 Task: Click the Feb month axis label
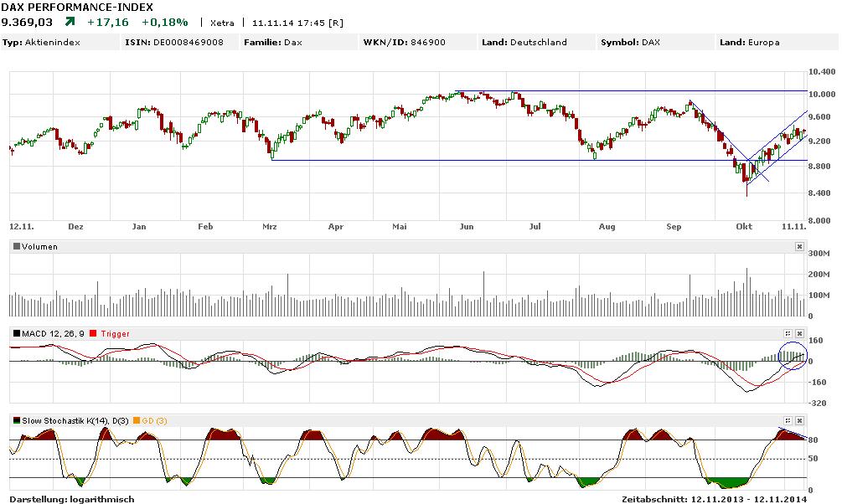[x=205, y=227]
